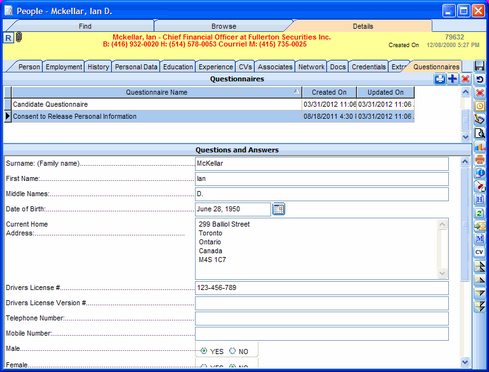
Task: Open the Education tab
Action: point(178,67)
